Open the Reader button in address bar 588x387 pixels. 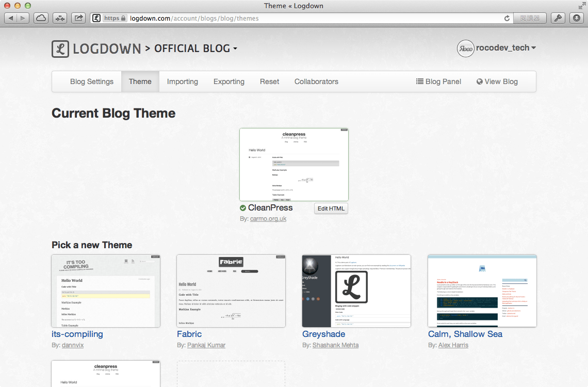point(530,18)
